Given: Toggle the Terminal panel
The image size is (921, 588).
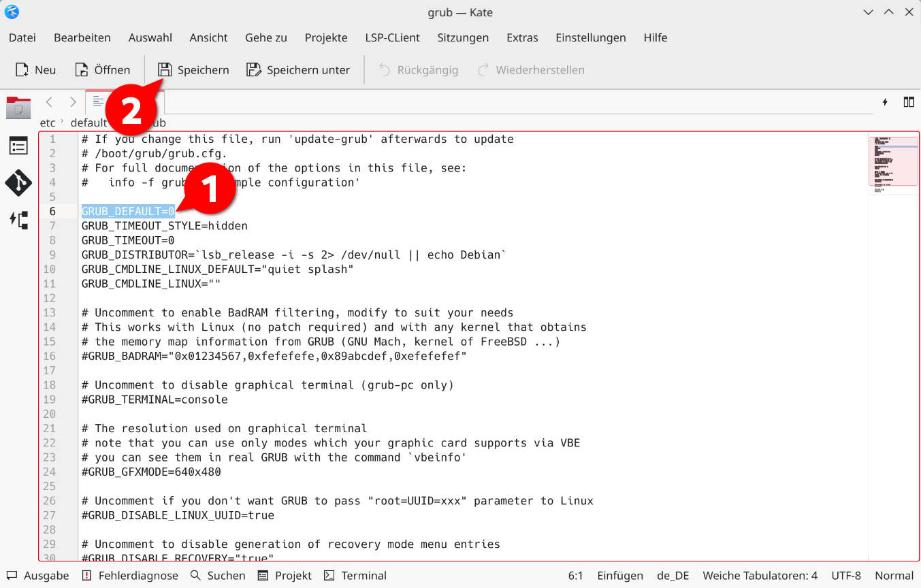Looking at the screenshot, I should (355, 576).
